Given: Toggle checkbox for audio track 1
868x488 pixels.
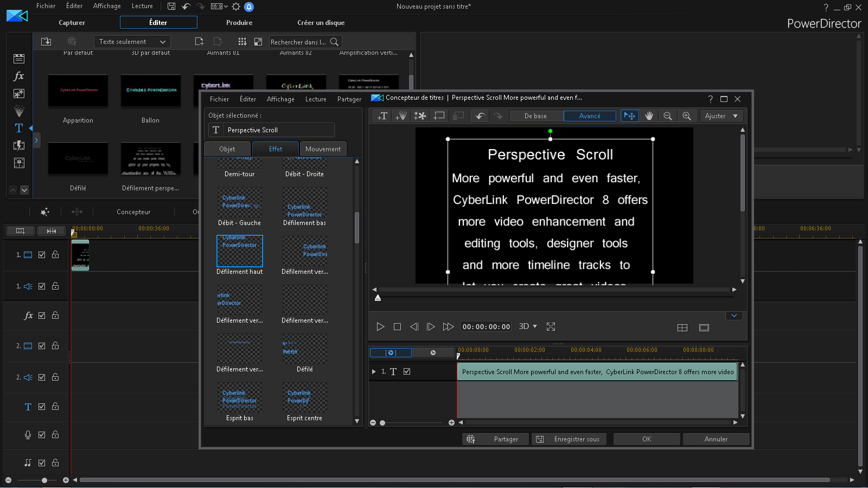Looking at the screenshot, I should 42,286.
